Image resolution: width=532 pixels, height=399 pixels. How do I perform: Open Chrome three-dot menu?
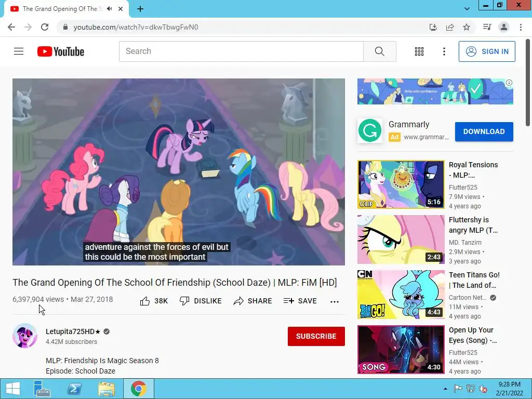point(521,27)
